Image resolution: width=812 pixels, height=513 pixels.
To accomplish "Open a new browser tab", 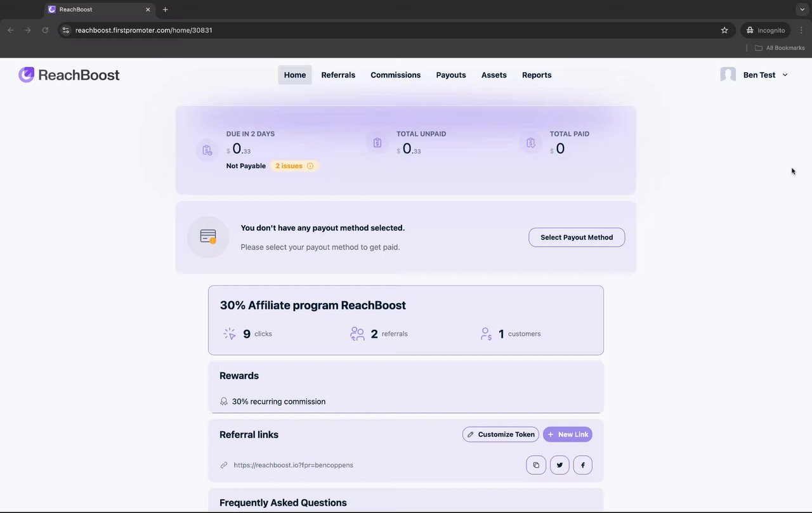I will [165, 10].
